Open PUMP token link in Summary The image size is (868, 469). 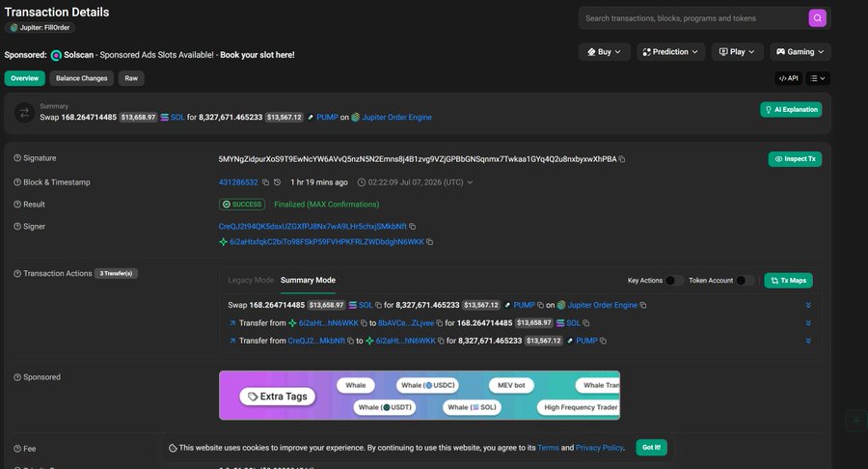[327, 118]
